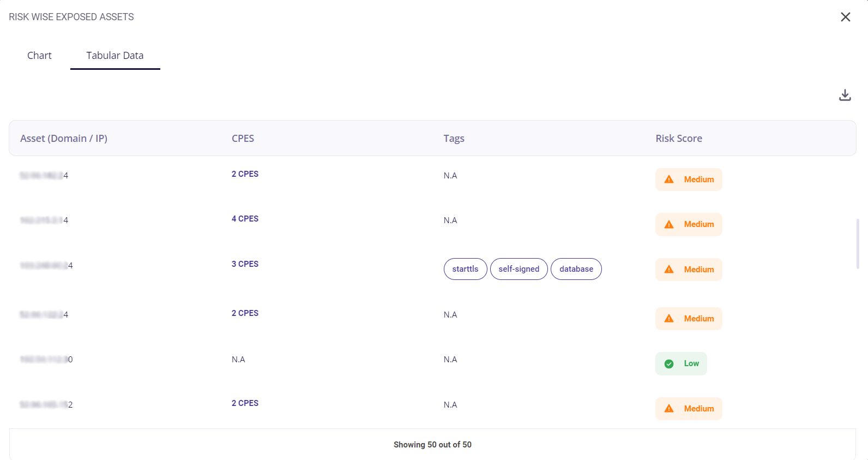Click the Risk Score column header

click(679, 139)
